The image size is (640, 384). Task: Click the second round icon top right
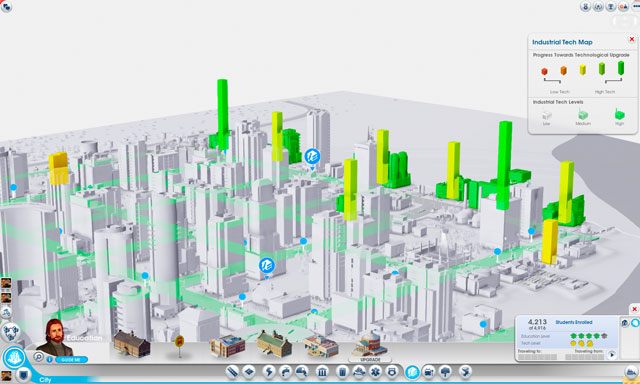pos(598,7)
